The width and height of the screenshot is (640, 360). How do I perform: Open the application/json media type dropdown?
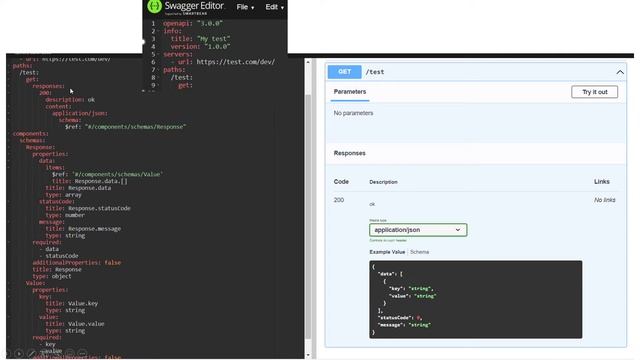pyautogui.click(x=418, y=230)
